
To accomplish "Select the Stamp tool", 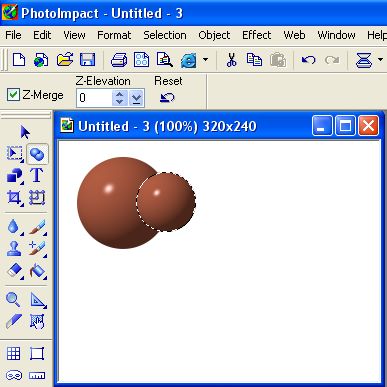I will tap(14, 249).
